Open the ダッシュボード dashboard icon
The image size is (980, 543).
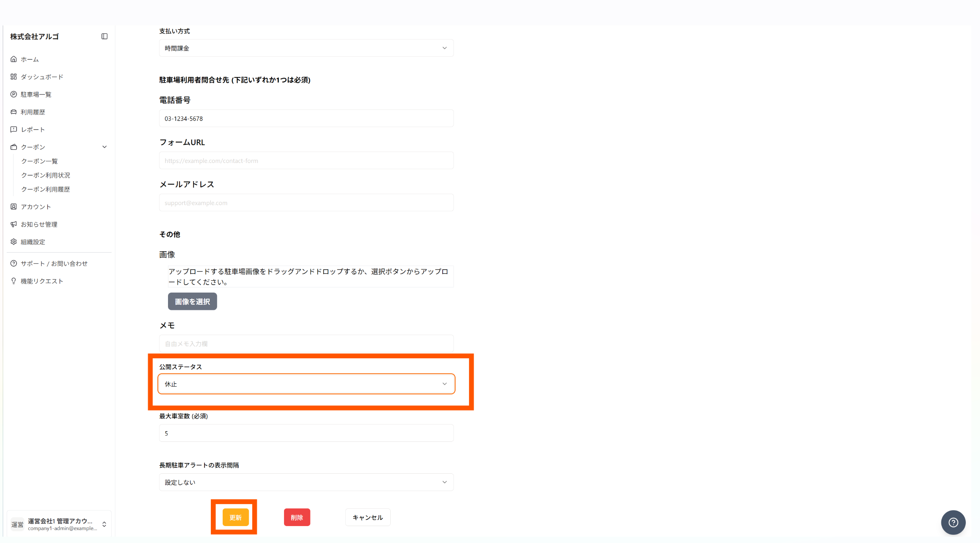(14, 77)
